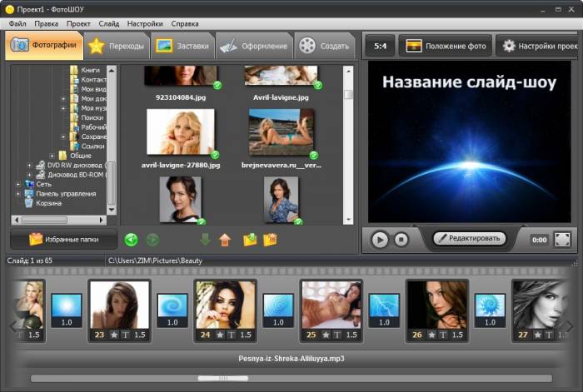The width and height of the screenshot is (583, 392).
Task: Change the 5:4 aspect ratio
Action: tap(380, 46)
